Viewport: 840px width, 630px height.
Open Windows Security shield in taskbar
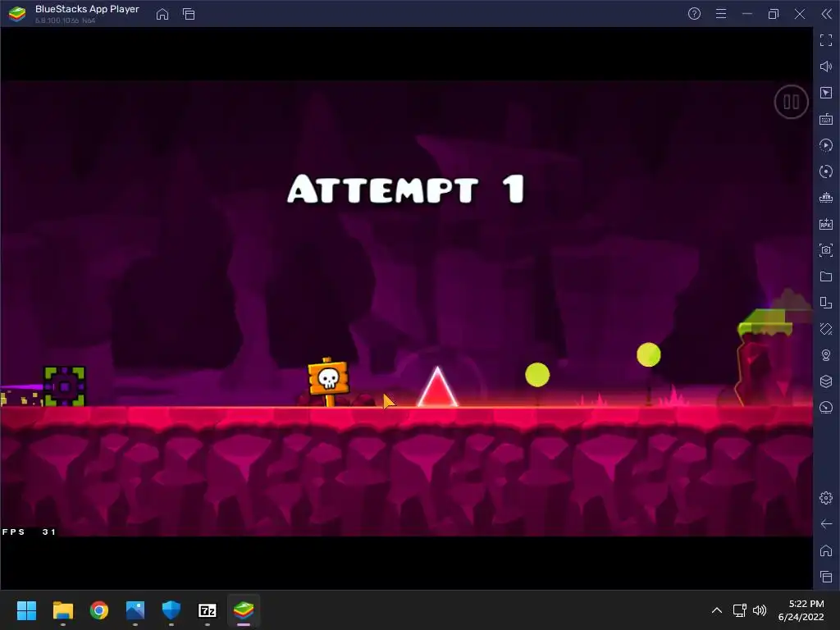[x=171, y=610]
